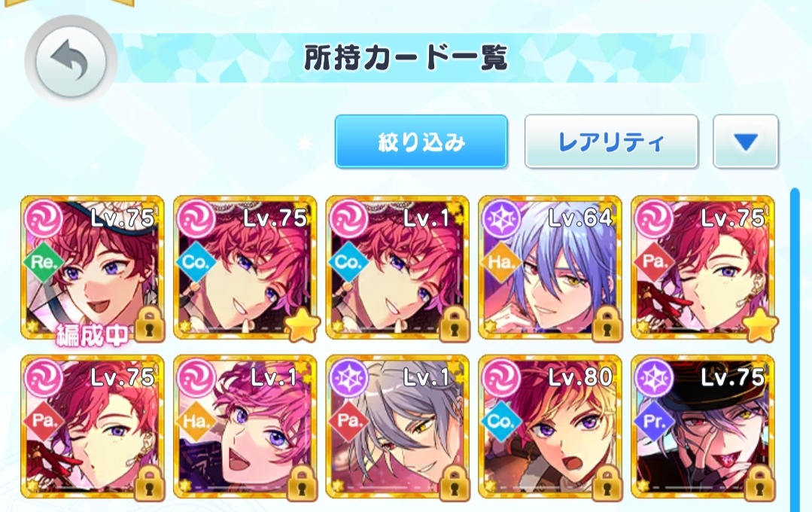Screen dimensions: 812x512
Task: Open the レアリティ sort selector
Action: [x=611, y=142]
